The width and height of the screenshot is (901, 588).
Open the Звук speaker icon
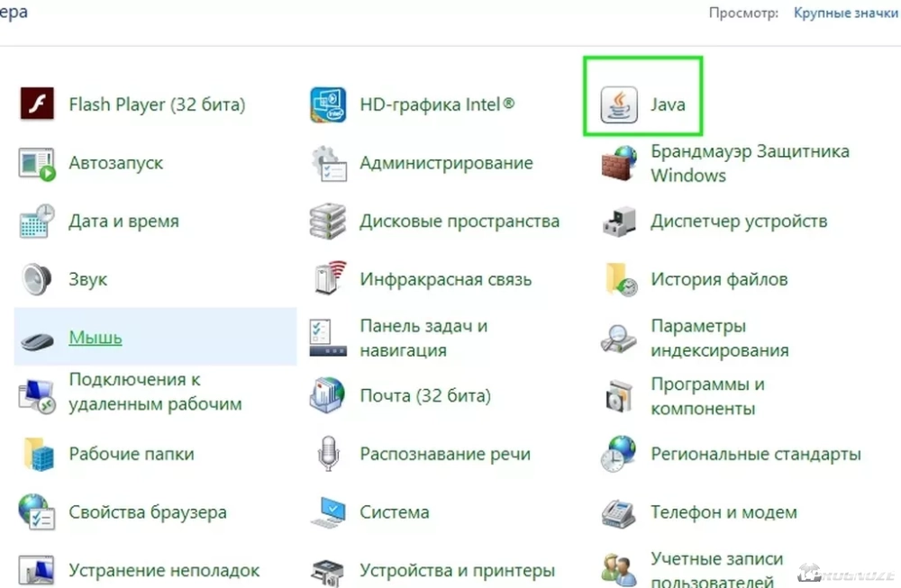tap(38, 279)
